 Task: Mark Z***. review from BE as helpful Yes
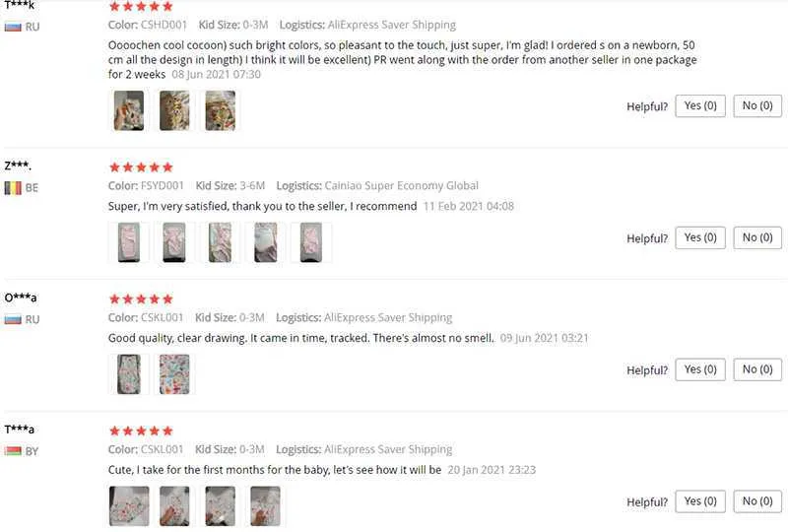700,237
